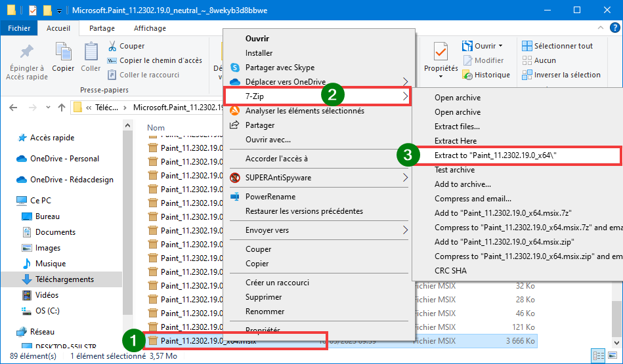623x364 pixels.
Task: Open the recent locations dropdown arrow
Action: tap(48, 108)
